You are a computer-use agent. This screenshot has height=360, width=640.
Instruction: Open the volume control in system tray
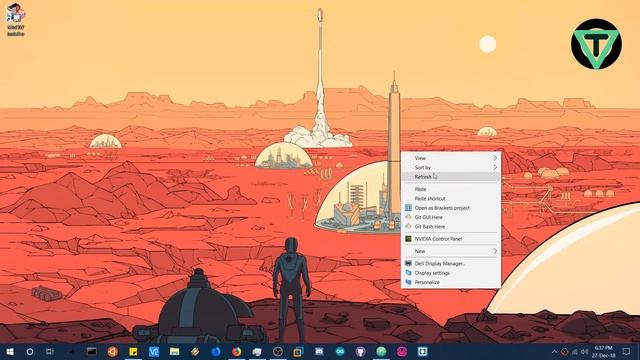coord(584,352)
